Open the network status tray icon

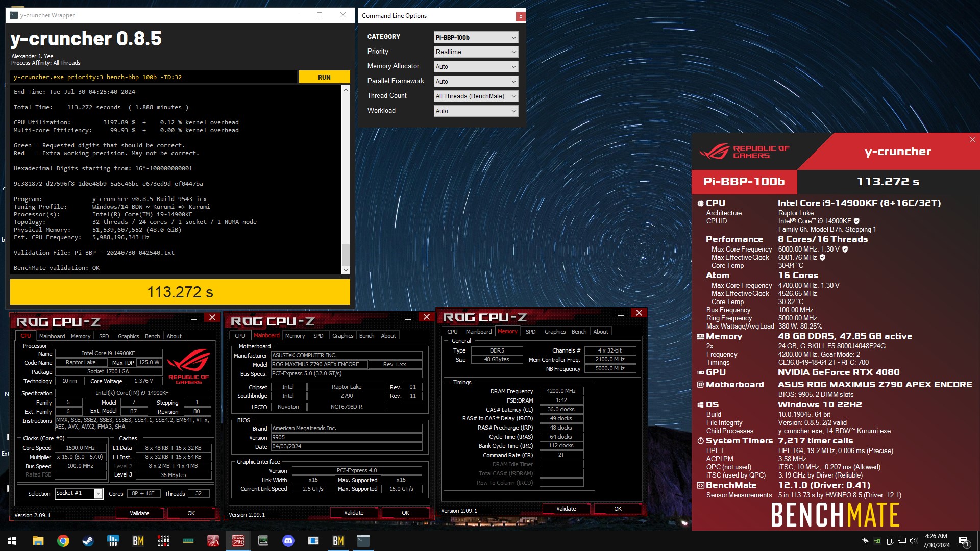tap(902, 541)
